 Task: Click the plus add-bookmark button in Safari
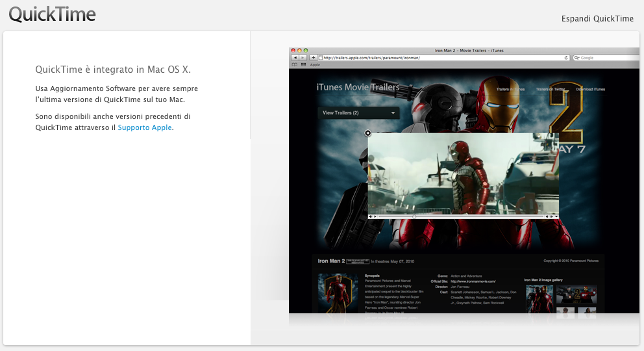pyautogui.click(x=314, y=58)
